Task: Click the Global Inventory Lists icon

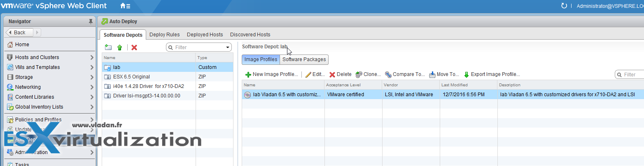Action: pos(10,107)
